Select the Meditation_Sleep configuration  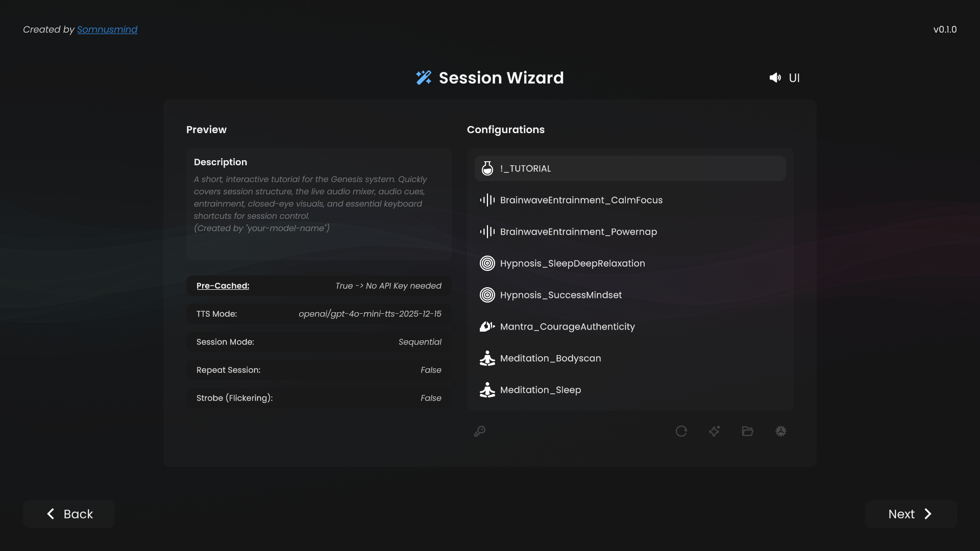[630, 390]
